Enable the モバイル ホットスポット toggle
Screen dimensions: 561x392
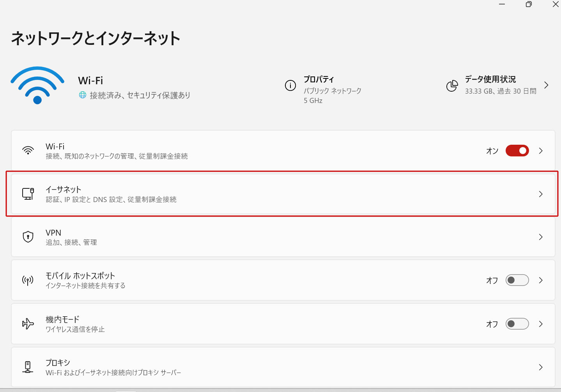[x=517, y=280]
